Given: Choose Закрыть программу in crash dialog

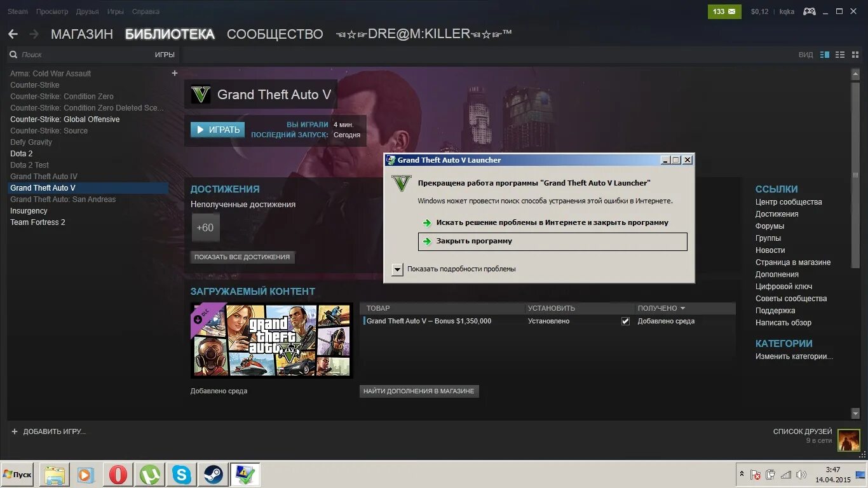Looking at the screenshot, I should pyautogui.click(x=552, y=241).
